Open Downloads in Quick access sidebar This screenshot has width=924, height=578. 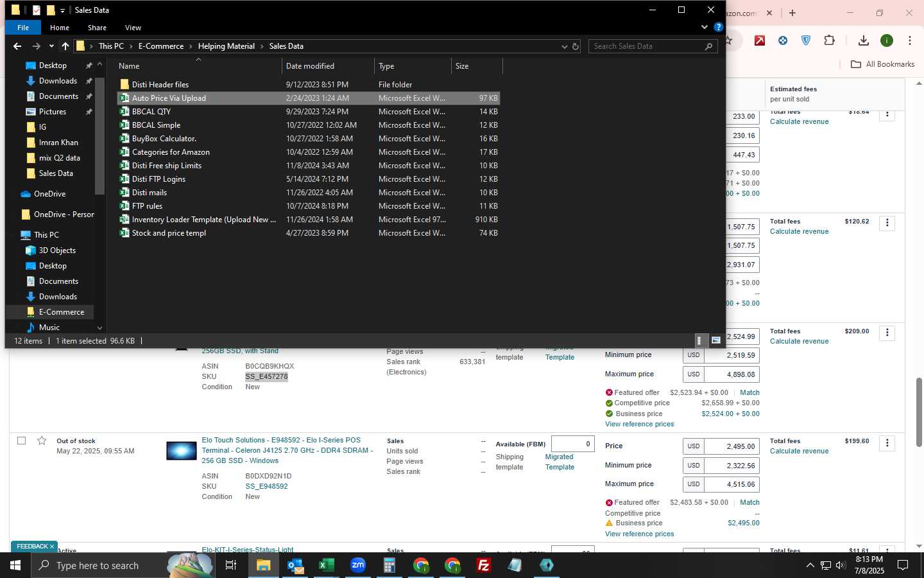click(x=58, y=81)
